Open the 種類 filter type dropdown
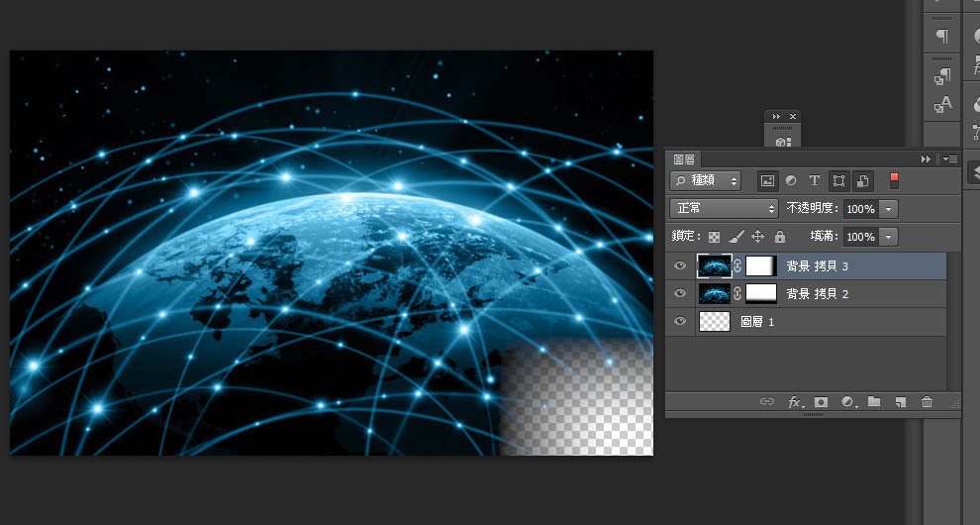 [x=705, y=181]
